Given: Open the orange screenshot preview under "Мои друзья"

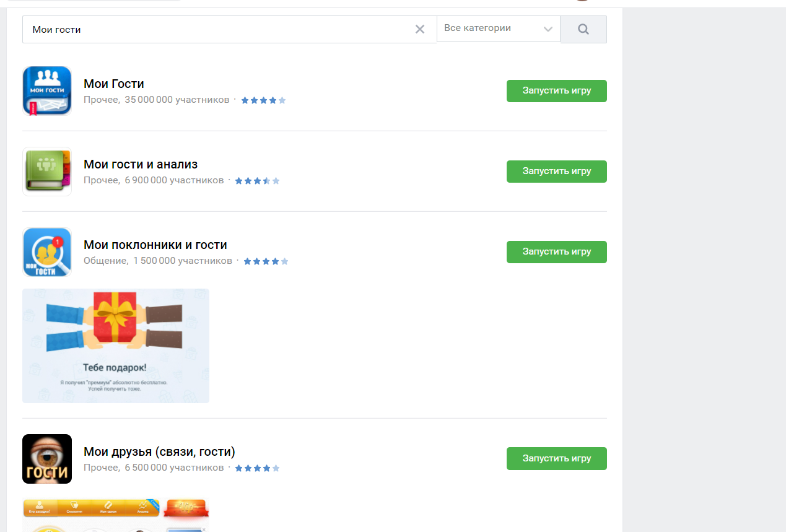Looking at the screenshot, I should 116,515.
